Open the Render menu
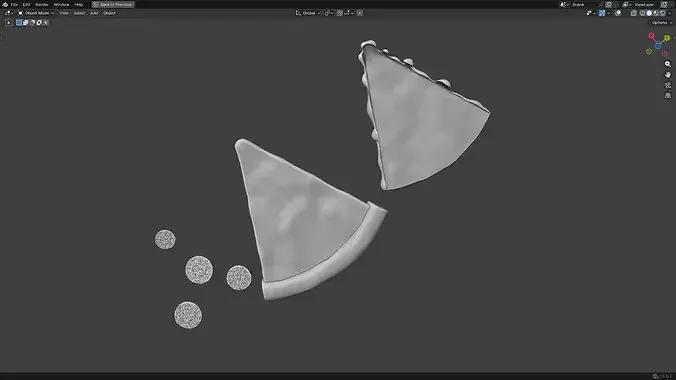Image resolution: width=676 pixels, height=380 pixels. point(42,4)
